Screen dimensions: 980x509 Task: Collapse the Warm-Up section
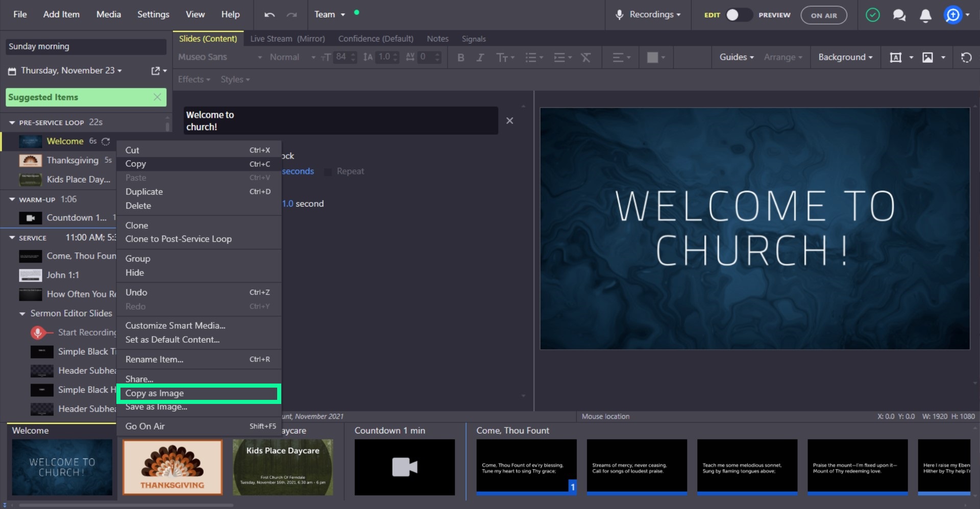pos(12,199)
